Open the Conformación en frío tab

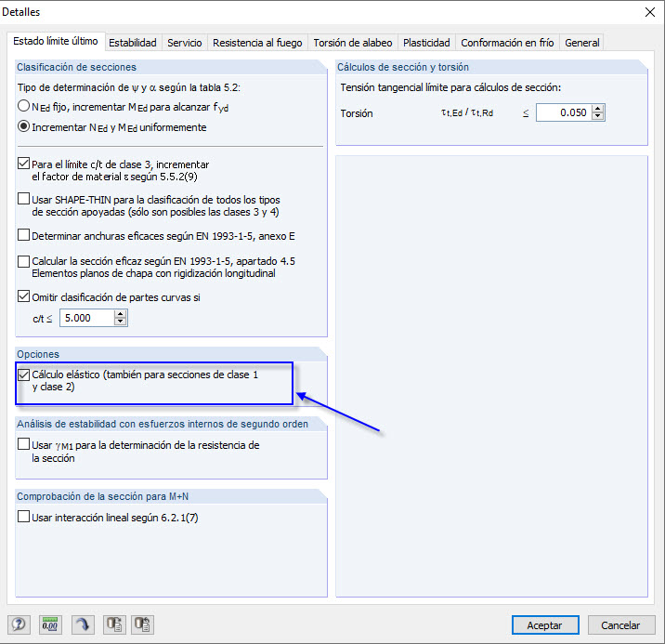[x=507, y=43]
